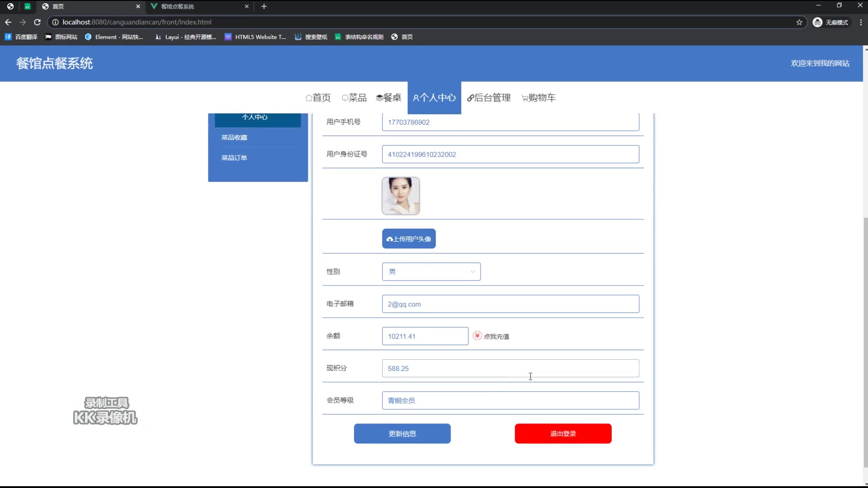Click site information icon in address bar
This screenshot has height=488, width=868.
55,22
